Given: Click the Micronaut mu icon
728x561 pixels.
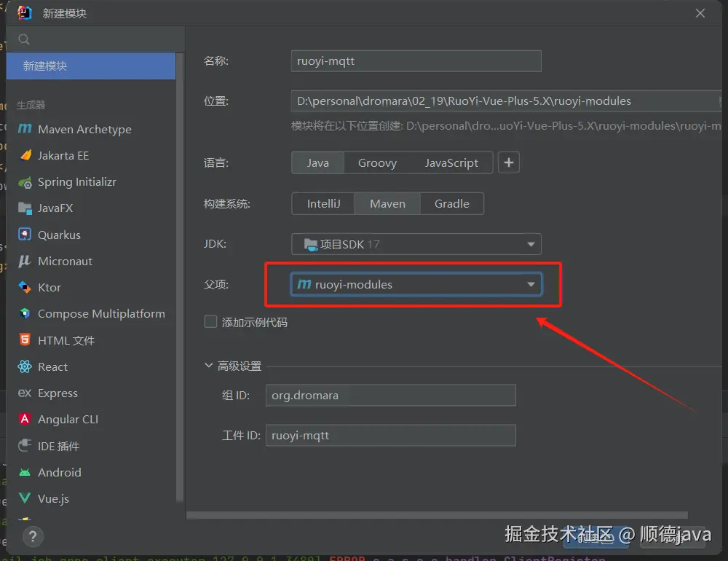Looking at the screenshot, I should pyautogui.click(x=25, y=261).
